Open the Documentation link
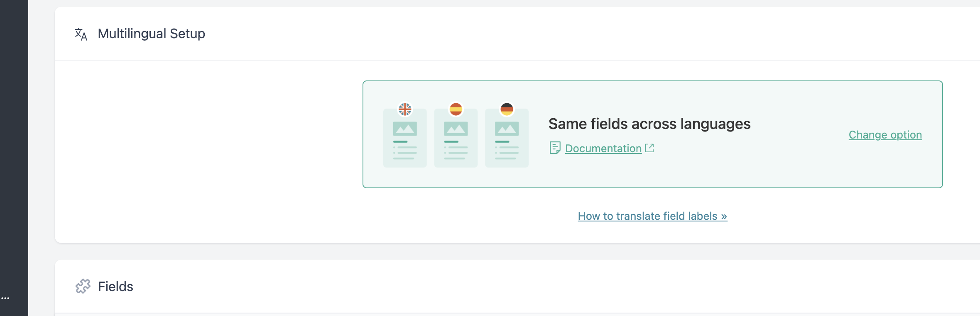Image resolution: width=980 pixels, height=316 pixels. pos(603,148)
